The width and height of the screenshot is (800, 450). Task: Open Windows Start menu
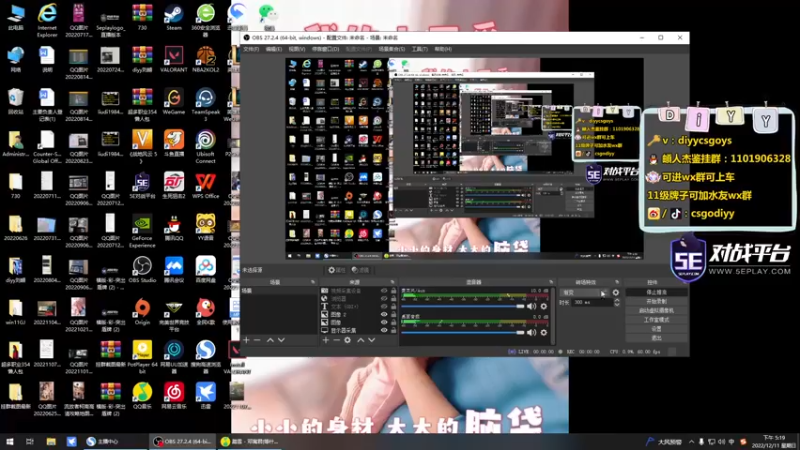(10, 441)
